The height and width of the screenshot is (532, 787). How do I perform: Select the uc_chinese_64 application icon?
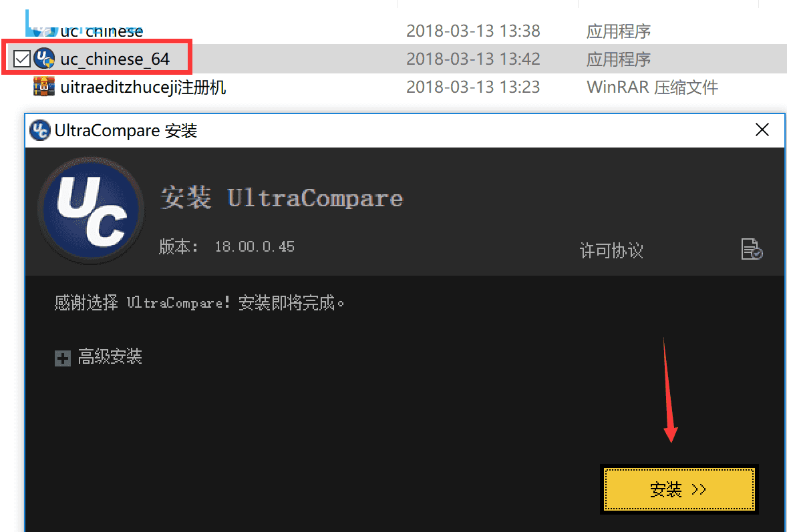tap(44, 59)
